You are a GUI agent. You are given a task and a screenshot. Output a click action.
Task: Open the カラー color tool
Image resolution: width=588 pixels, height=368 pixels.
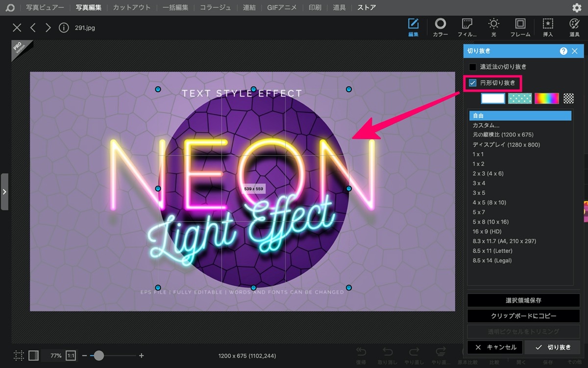(x=440, y=27)
